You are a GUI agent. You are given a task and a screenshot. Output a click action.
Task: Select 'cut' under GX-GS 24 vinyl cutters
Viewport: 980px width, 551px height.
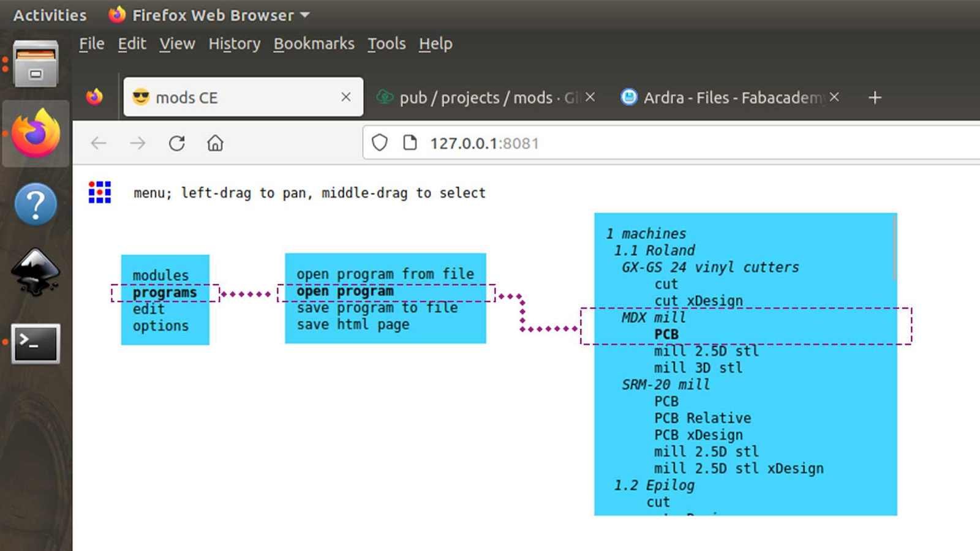pos(666,284)
